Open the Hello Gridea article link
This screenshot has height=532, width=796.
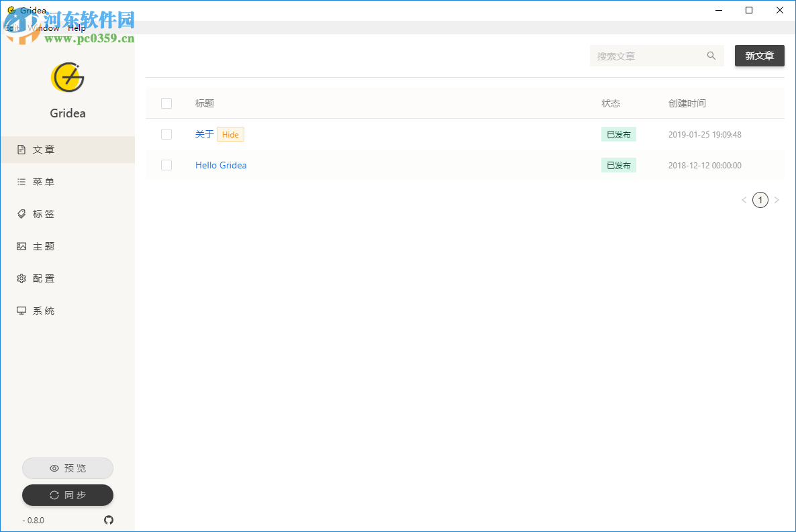[x=221, y=165]
